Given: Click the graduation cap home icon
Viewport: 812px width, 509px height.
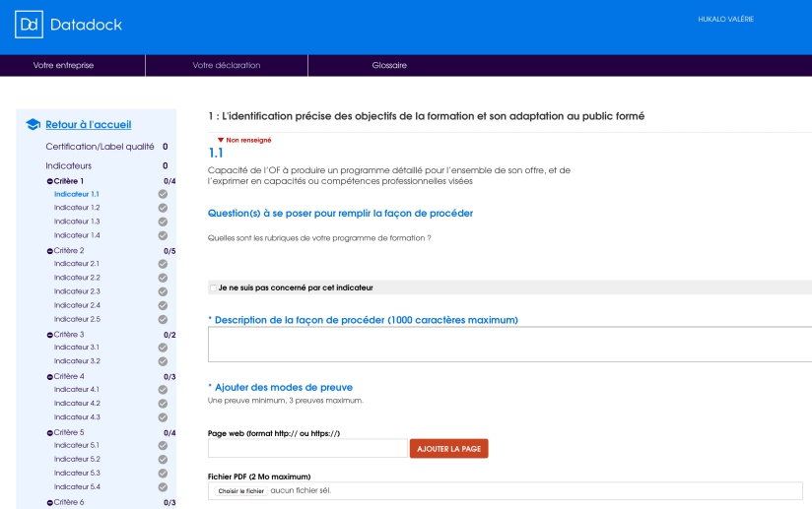Looking at the screenshot, I should 33,125.
